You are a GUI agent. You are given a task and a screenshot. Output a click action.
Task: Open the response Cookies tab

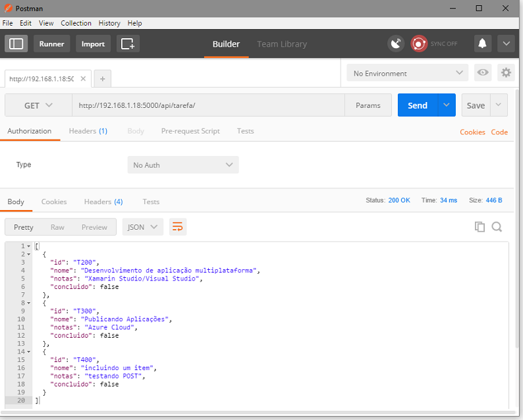[54, 201]
